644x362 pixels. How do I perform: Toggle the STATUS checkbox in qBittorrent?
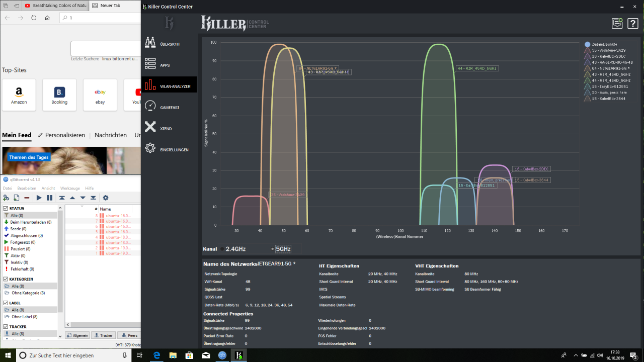(x=6, y=208)
